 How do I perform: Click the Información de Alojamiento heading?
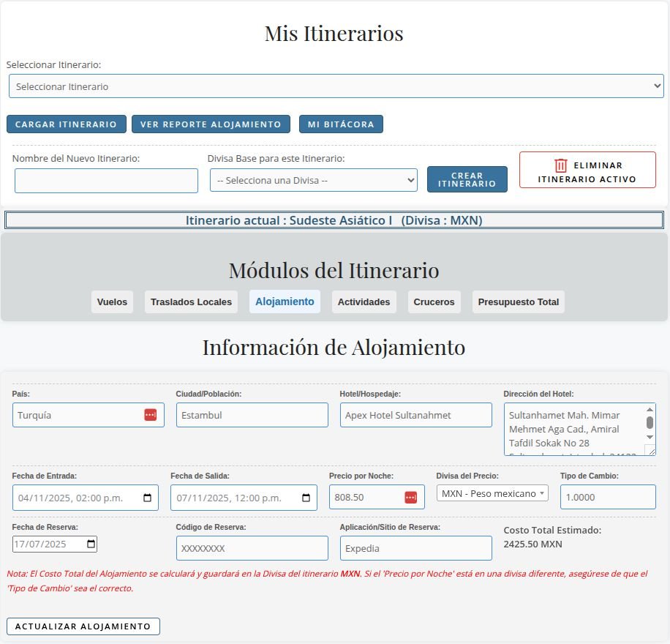tap(334, 347)
